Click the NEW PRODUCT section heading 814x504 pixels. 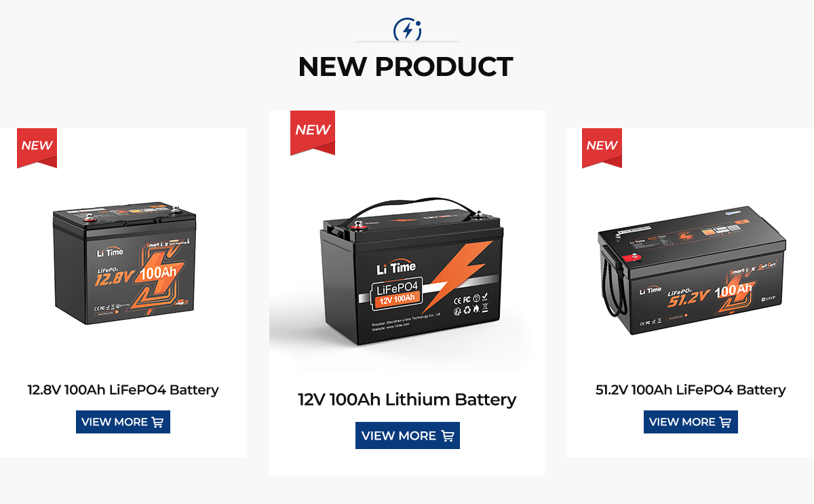point(406,66)
